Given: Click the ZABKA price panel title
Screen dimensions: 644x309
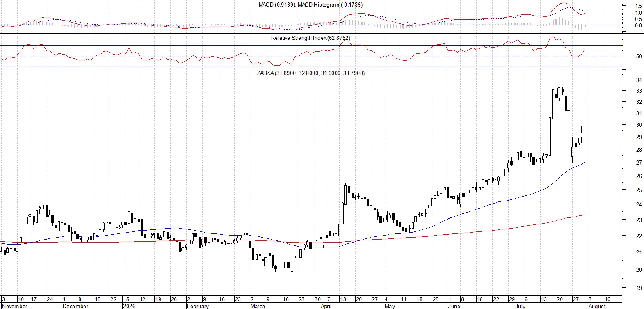Looking at the screenshot, I should (311, 73).
